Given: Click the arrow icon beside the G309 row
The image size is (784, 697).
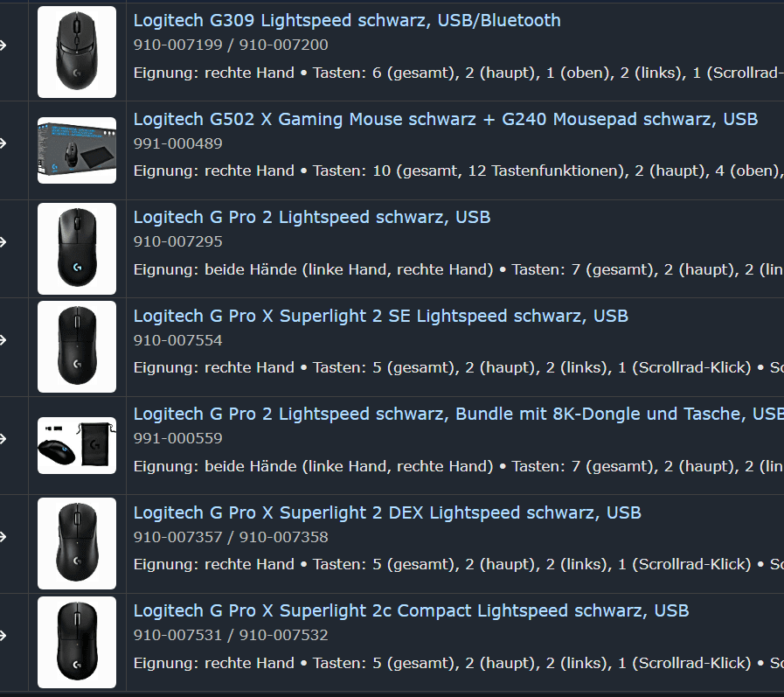Looking at the screenshot, I should [3, 45].
